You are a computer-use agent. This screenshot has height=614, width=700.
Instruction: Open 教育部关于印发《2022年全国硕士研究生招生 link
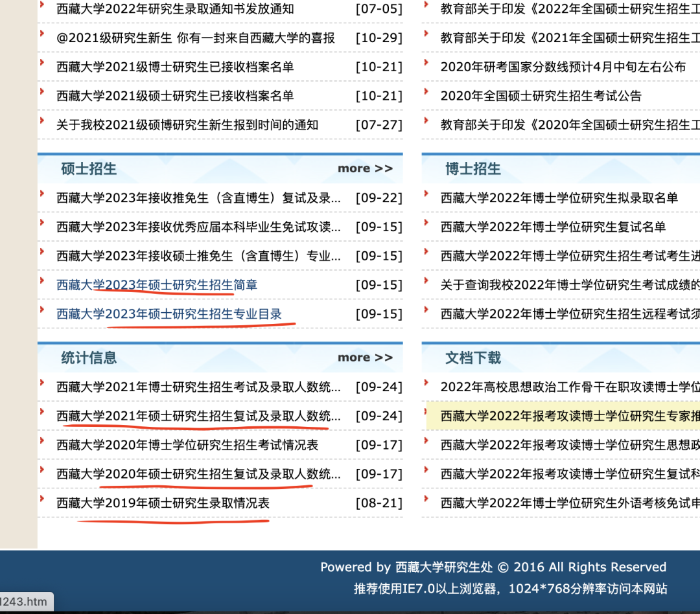coord(570,9)
